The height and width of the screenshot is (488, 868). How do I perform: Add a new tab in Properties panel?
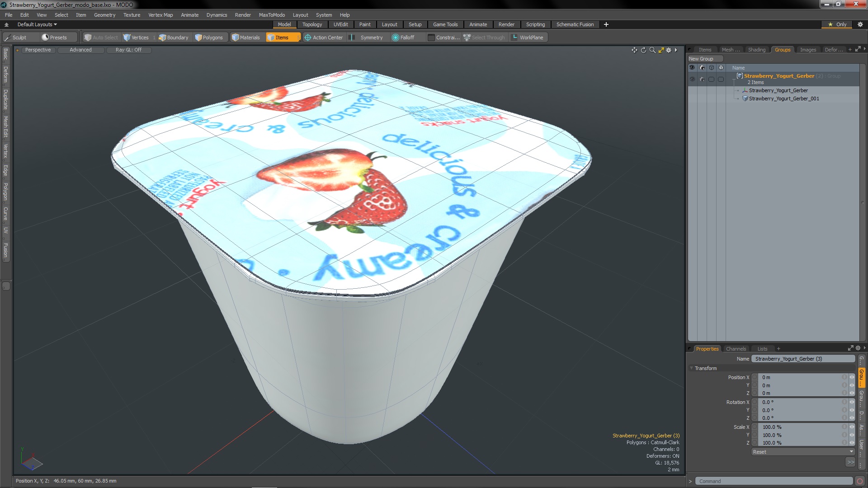778,349
